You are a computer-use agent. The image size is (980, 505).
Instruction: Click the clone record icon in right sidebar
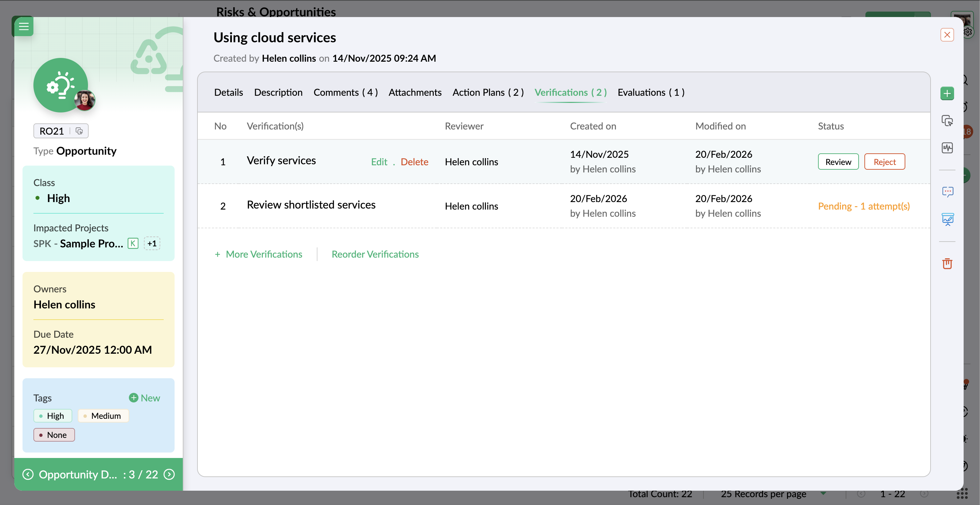(x=947, y=121)
